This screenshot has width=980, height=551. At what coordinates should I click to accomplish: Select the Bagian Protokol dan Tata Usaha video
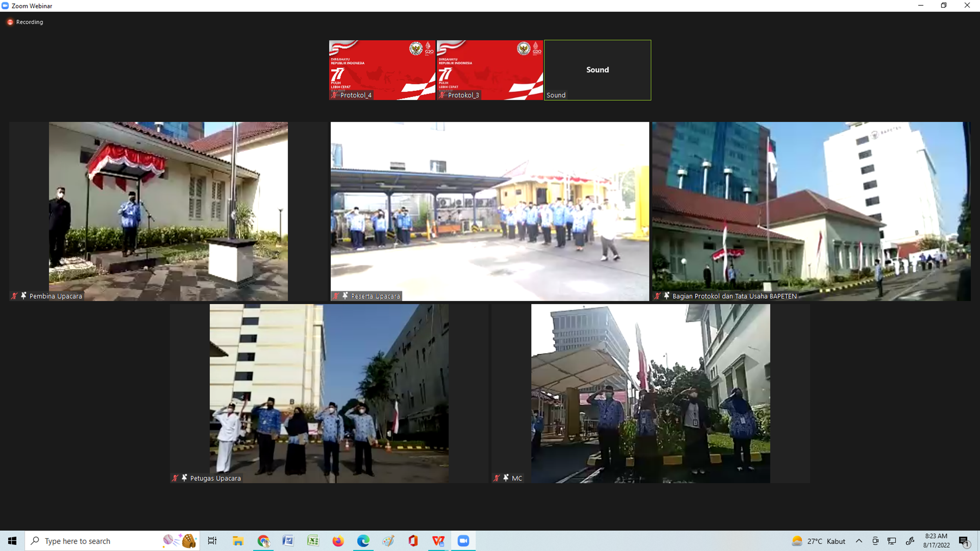point(811,211)
